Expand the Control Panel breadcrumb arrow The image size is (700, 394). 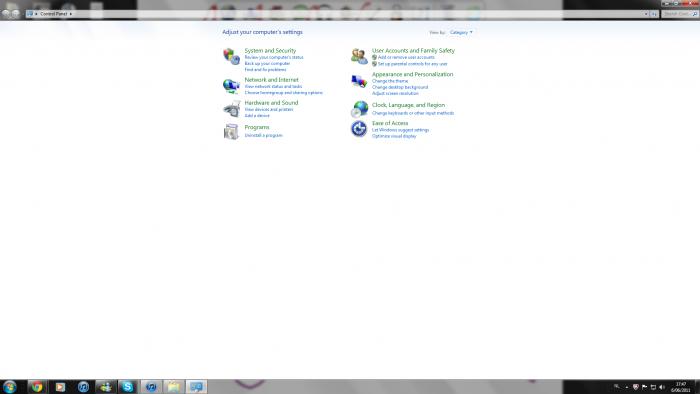tap(71, 14)
